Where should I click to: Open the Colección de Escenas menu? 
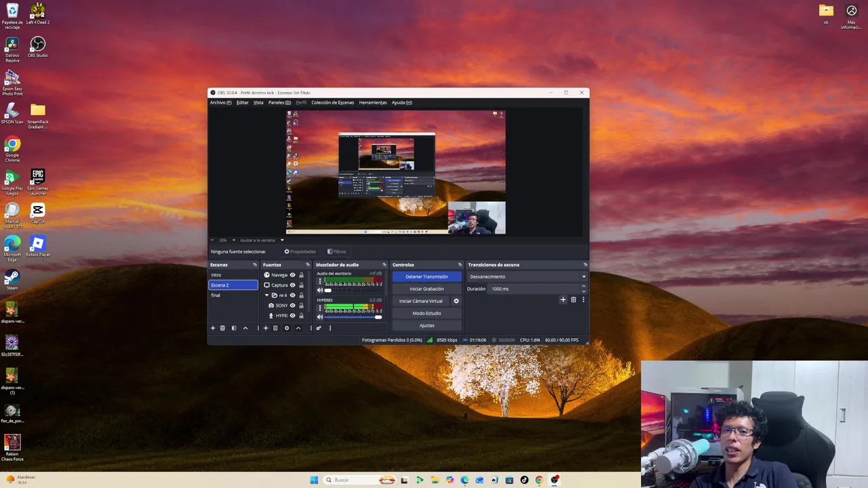(332, 102)
